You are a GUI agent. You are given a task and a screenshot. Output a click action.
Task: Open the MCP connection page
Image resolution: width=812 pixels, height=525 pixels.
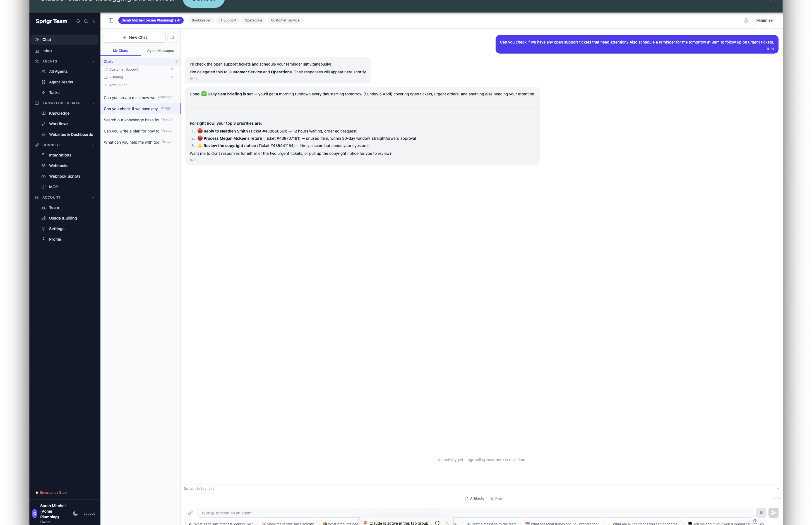[x=53, y=186]
